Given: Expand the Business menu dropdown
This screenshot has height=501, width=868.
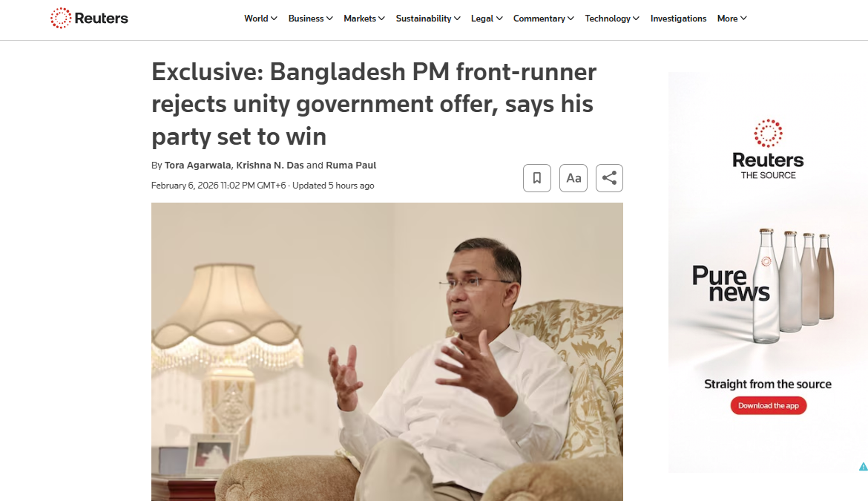Looking at the screenshot, I should point(311,19).
